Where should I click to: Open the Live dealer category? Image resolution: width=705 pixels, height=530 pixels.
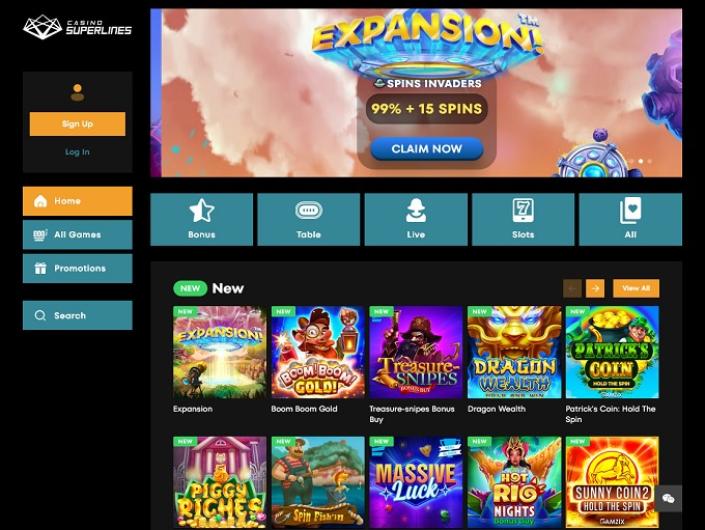point(416,219)
